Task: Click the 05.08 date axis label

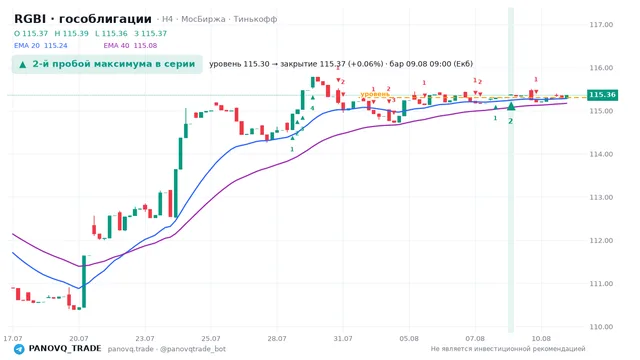Action: (x=409, y=338)
